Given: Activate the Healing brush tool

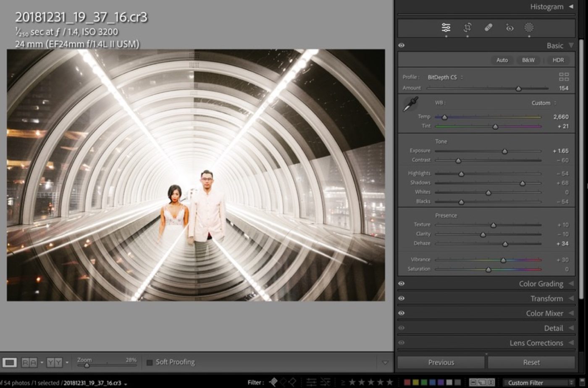Looking at the screenshot, I should click(x=488, y=27).
